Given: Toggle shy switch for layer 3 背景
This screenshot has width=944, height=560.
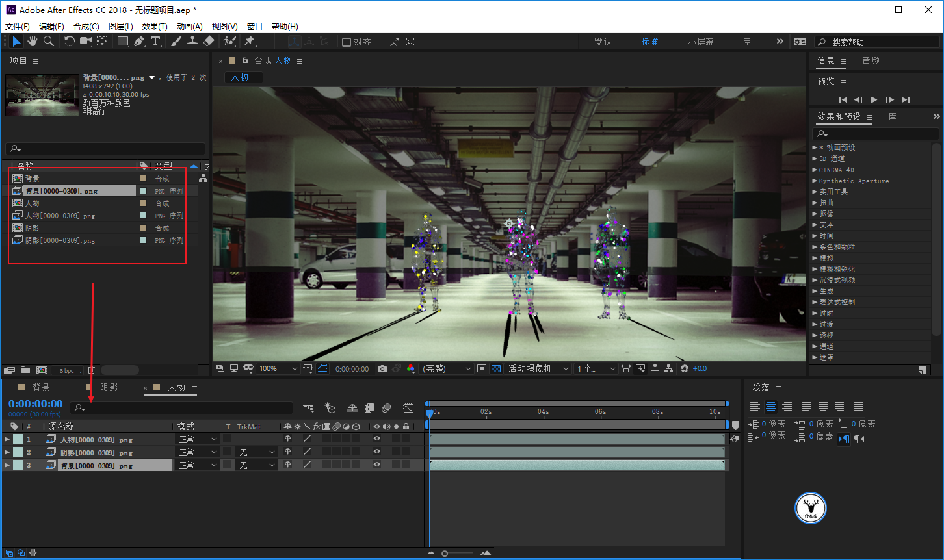Looking at the screenshot, I should tap(287, 465).
